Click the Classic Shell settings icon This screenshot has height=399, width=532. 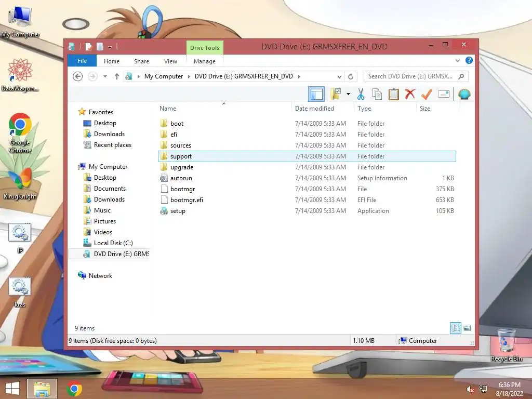(x=464, y=94)
